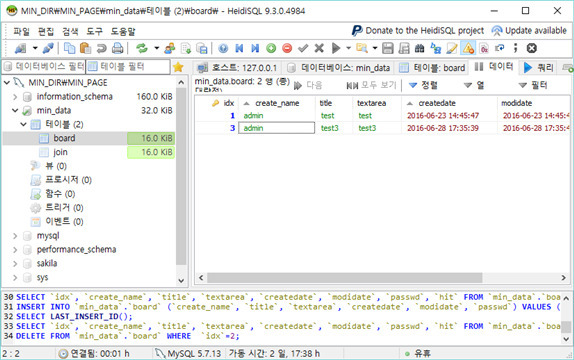Open the 도구 menu
Screen dimensions: 574x360
[94, 31]
